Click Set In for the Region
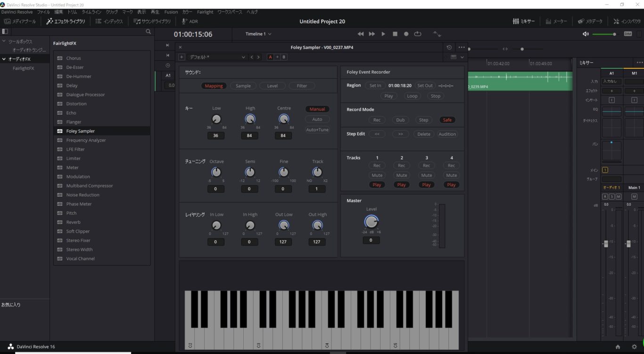The height and width of the screenshot is (354, 644). 375,85
